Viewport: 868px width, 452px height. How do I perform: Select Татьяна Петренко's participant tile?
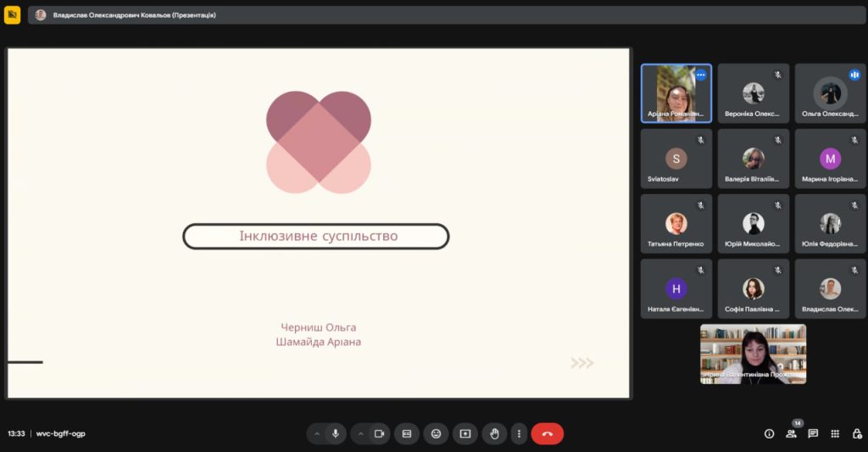tap(676, 224)
